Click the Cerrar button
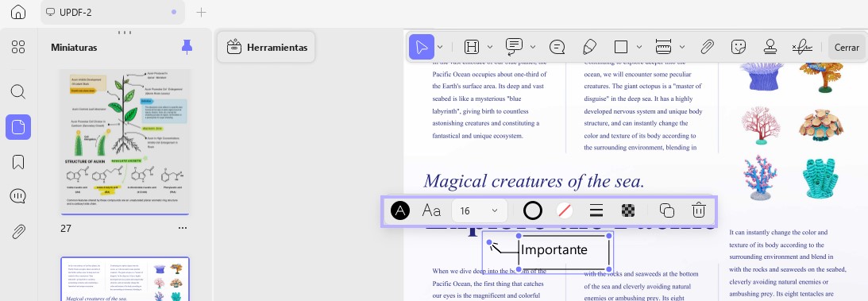 [847, 47]
